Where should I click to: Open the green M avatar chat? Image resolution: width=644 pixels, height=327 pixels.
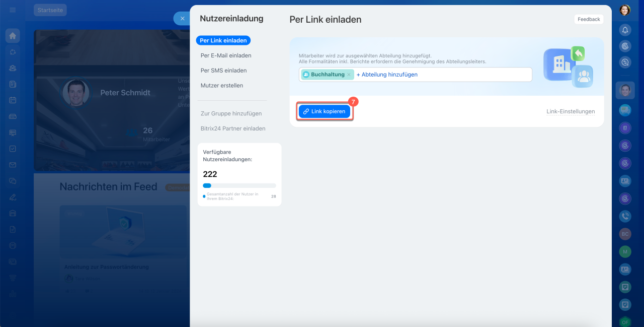[x=625, y=251]
